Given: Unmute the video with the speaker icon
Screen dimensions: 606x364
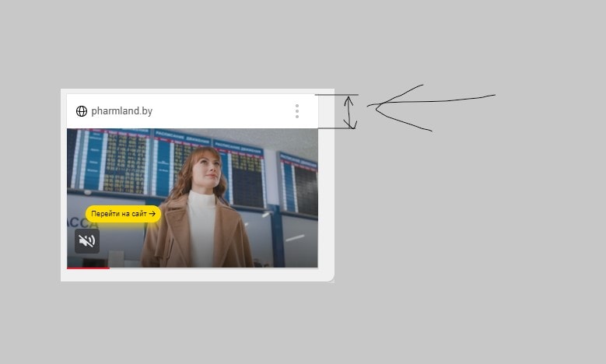Looking at the screenshot, I should coord(87,241).
